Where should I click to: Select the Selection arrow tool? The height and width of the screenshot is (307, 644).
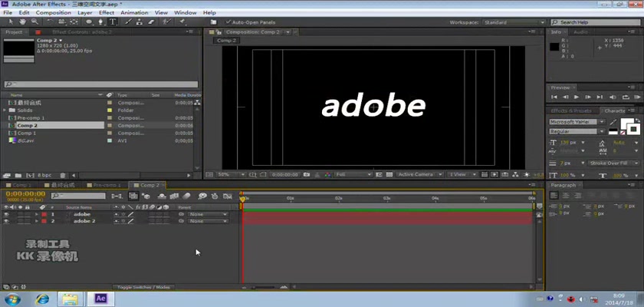[11, 22]
